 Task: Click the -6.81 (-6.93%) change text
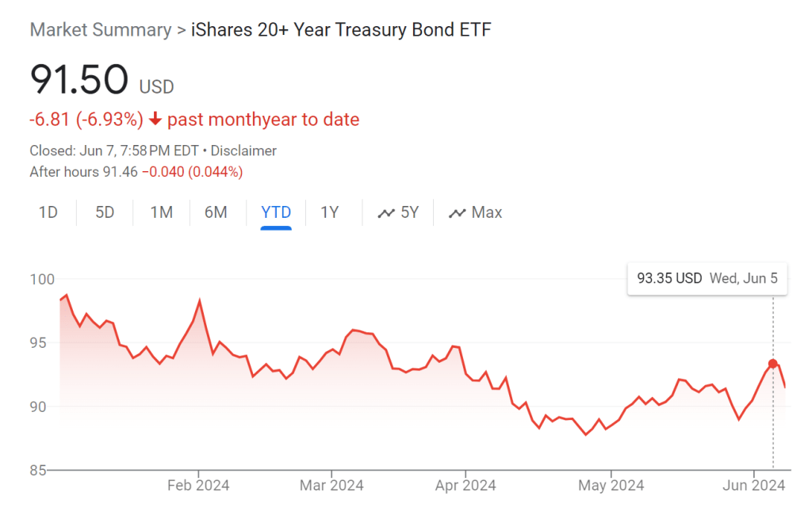coord(86,120)
